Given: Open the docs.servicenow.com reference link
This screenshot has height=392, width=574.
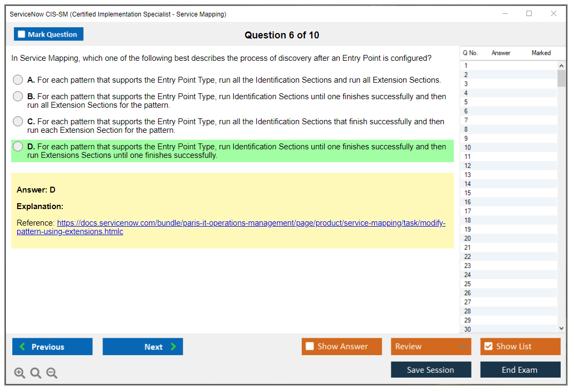Looking at the screenshot, I should [251, 223].
